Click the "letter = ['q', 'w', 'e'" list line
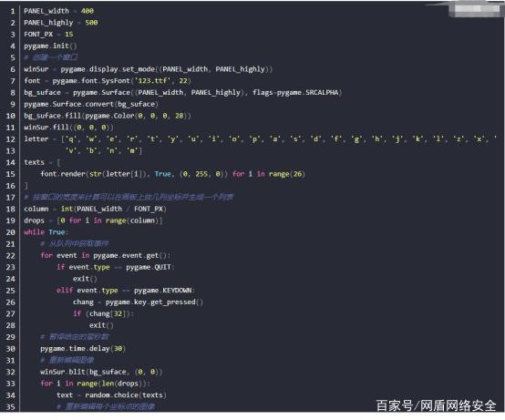Viewport: 505px width, 420px height. pyautogui.click(x=260, y=139)
